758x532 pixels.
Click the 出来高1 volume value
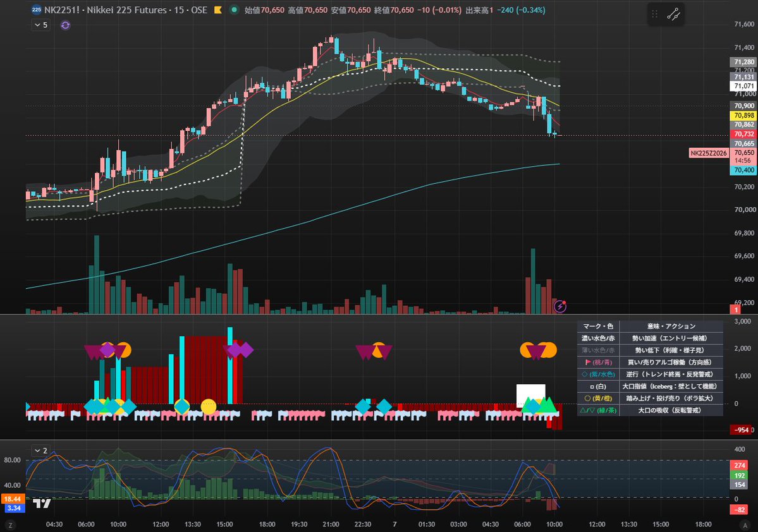[479, 10]
